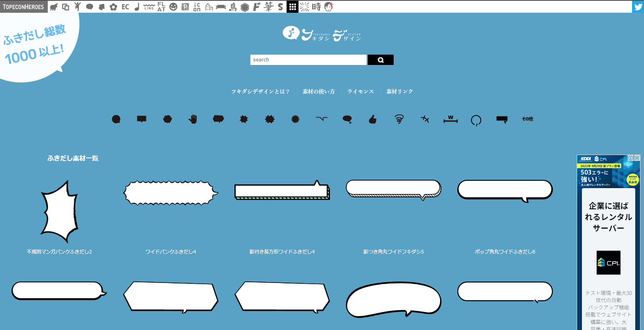The height and width of the screenshot is (330, 644).
Task: Open the その他 category
Action: 527,119
